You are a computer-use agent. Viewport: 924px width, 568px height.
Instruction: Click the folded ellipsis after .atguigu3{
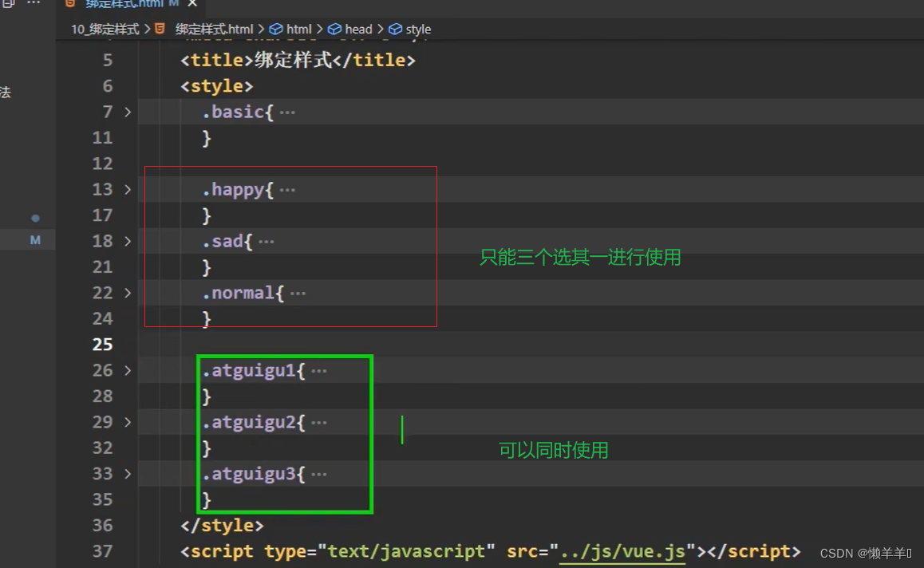(x=319, y=474)
